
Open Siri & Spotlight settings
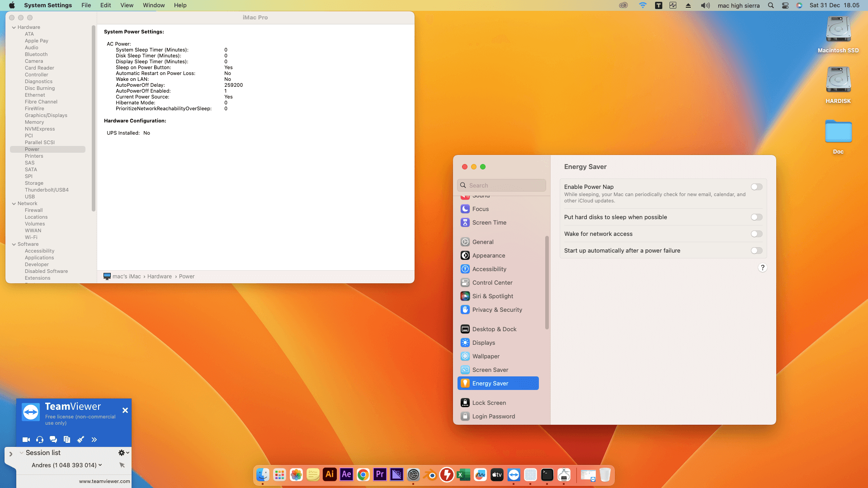[492, 296]
